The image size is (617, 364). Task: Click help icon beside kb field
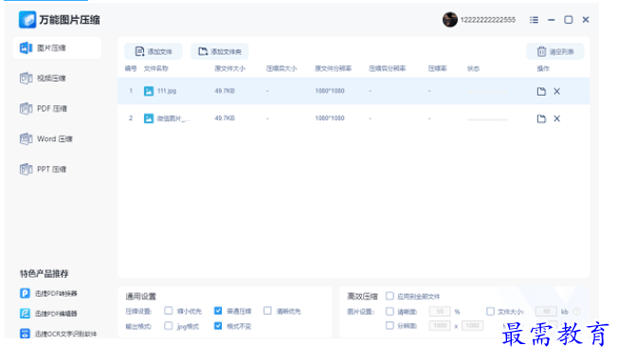(x=577, y=312)
